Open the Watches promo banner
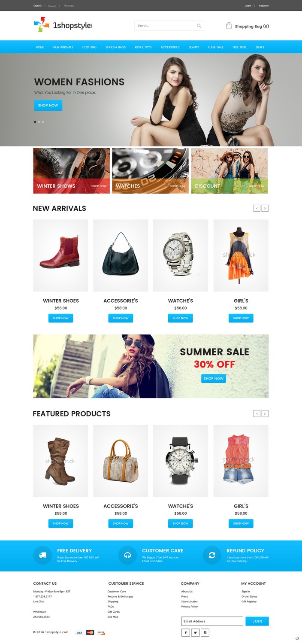 coord(150,171)
